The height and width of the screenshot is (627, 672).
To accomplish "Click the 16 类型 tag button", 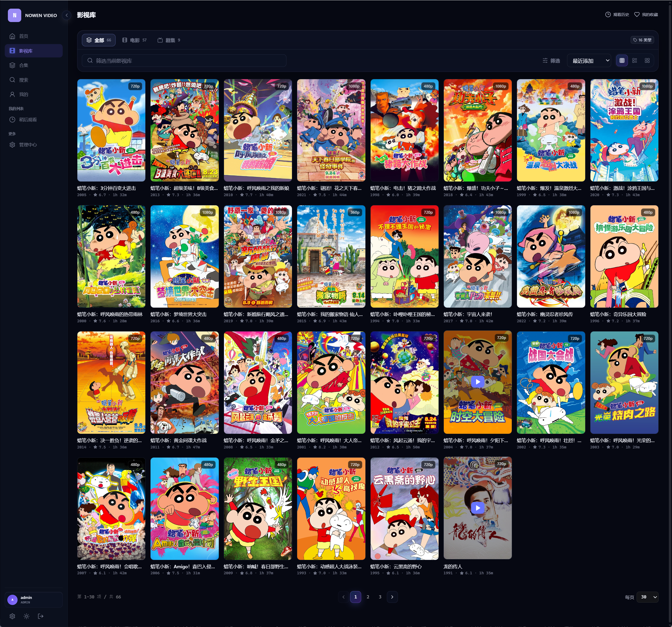I will [642, 40].
